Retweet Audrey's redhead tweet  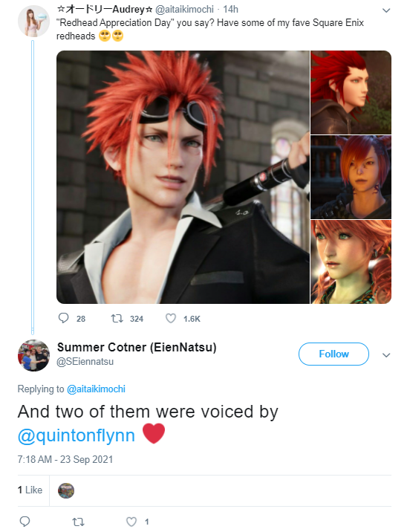117,318
